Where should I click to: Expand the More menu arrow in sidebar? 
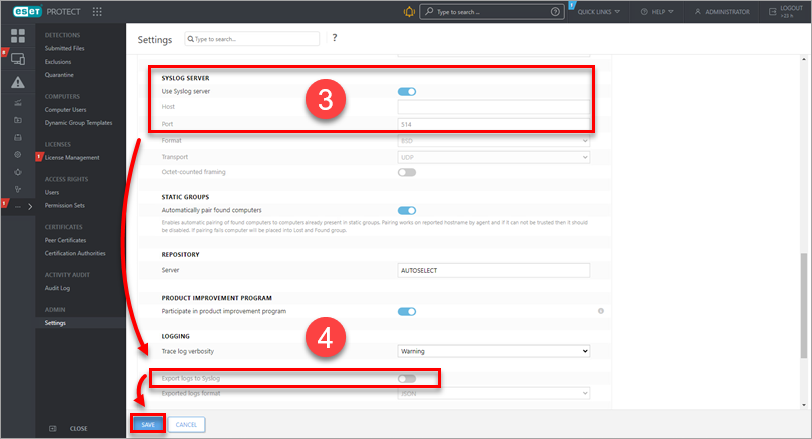30,207
